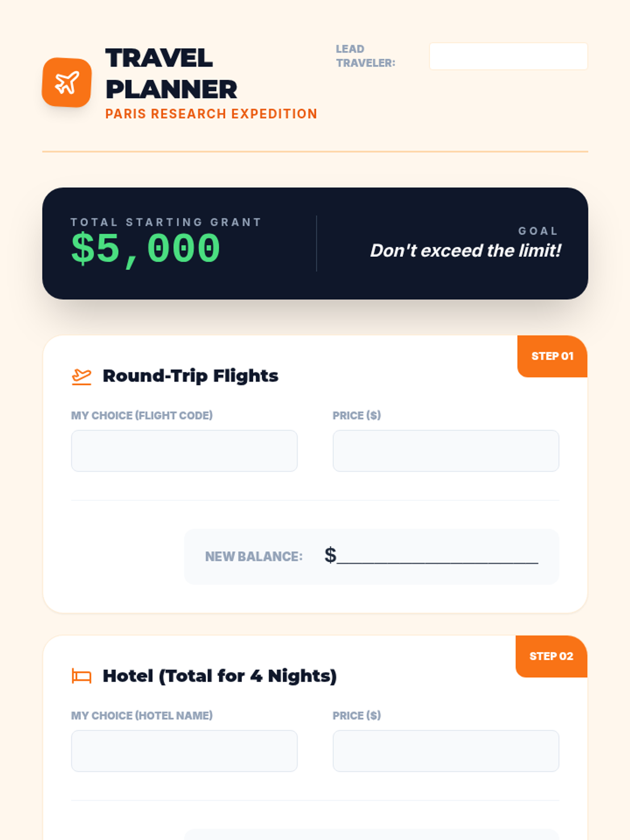Screen dimensions: 630x840
Task: Click the Travel Planner title
Action: pyautogui.click(x=171, y=73)
